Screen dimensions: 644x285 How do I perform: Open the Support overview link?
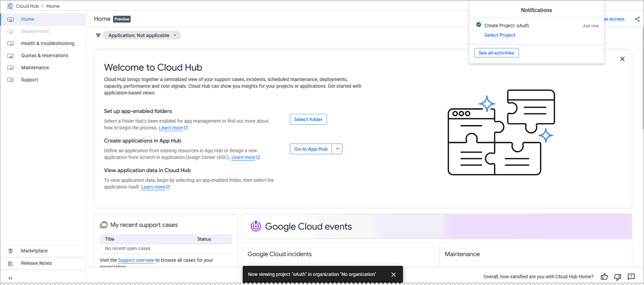tap(136, 260)
